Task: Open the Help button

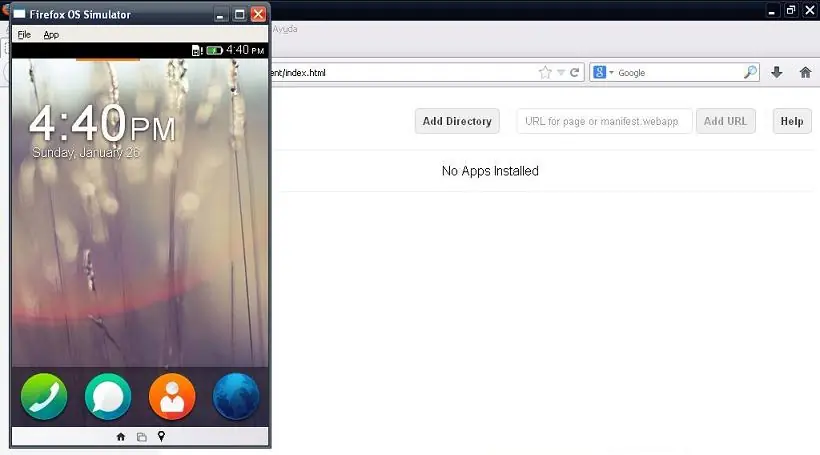Action: point(792,121)
